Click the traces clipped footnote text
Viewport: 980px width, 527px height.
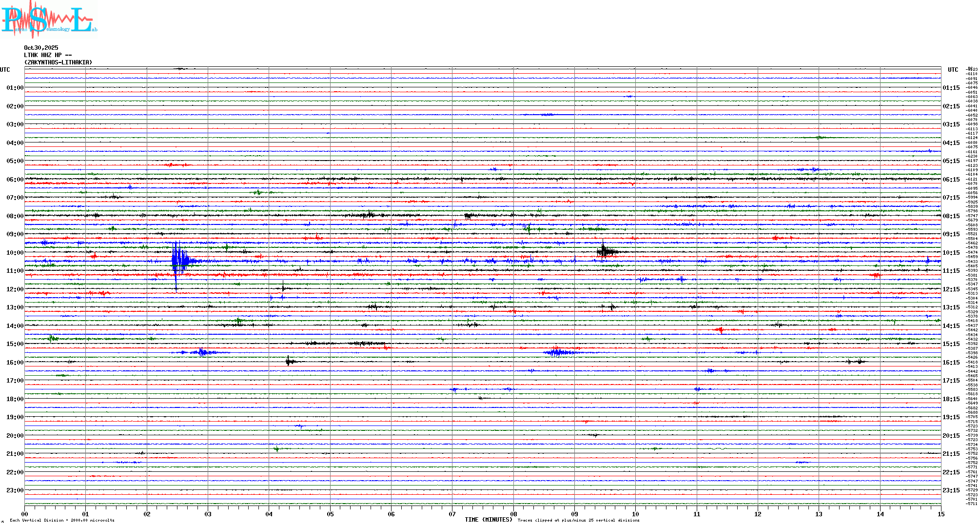[x=578, y=521]
